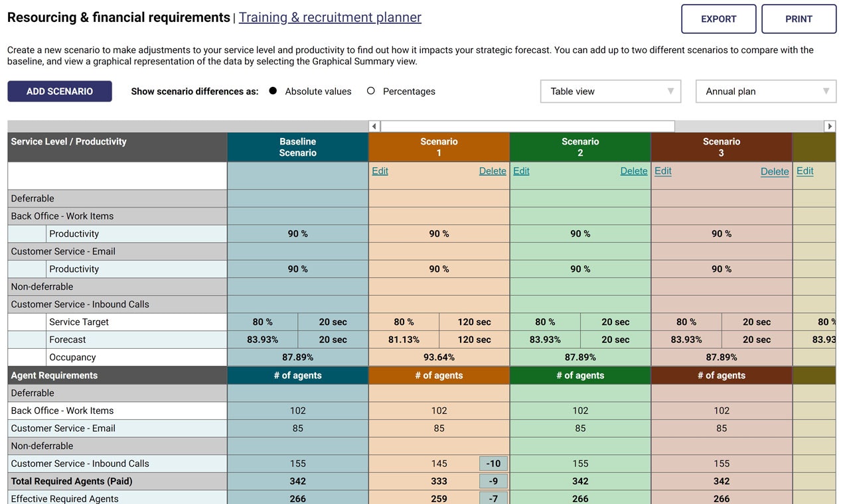Click the -7 difference badge
This screenshot has width=843, height=504.
(x=493, y=499)
